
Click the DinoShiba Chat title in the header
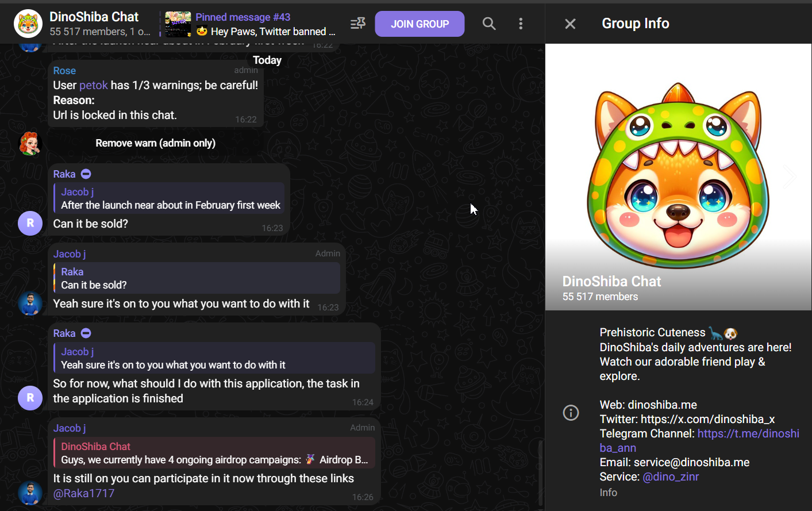click(x=94, y=17)
